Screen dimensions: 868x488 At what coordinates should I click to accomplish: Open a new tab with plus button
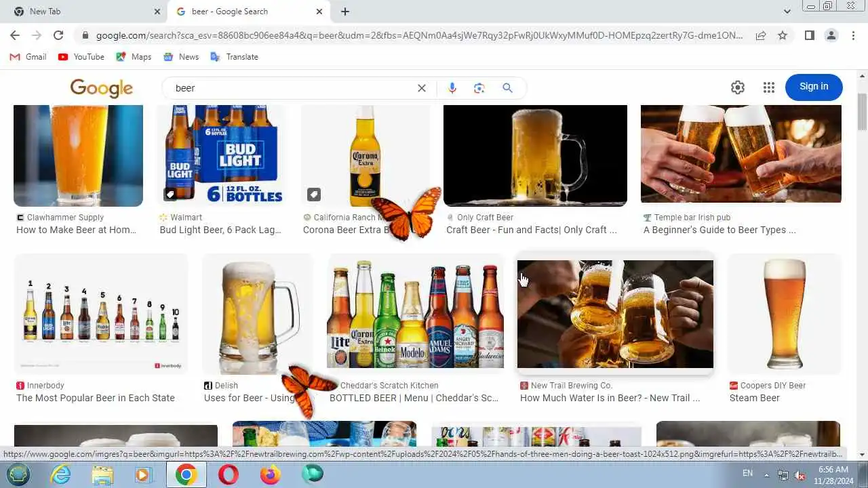click(345, 12)
